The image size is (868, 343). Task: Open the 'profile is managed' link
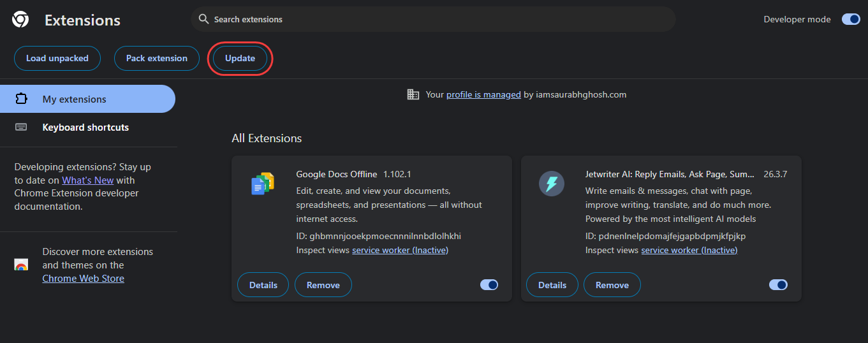tap(483, 94)
